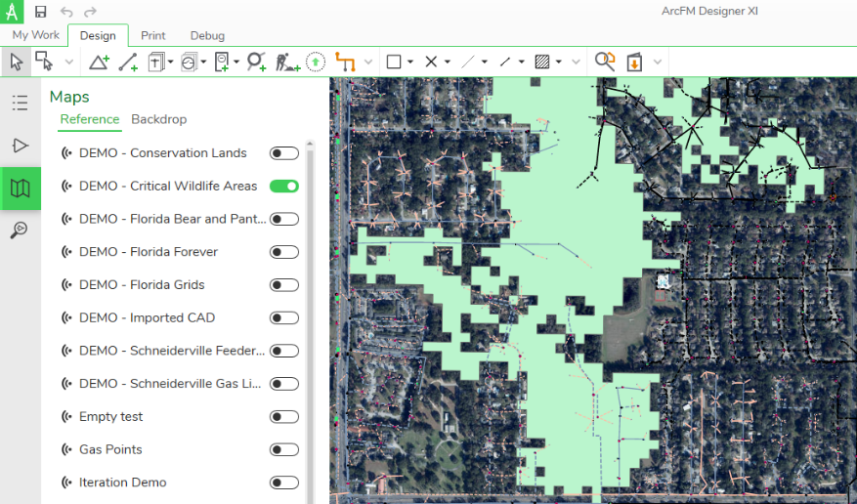Select the Reference maps list
This screenshot has height=504, width=857.
pyautogui.click(x=89, y=119)
